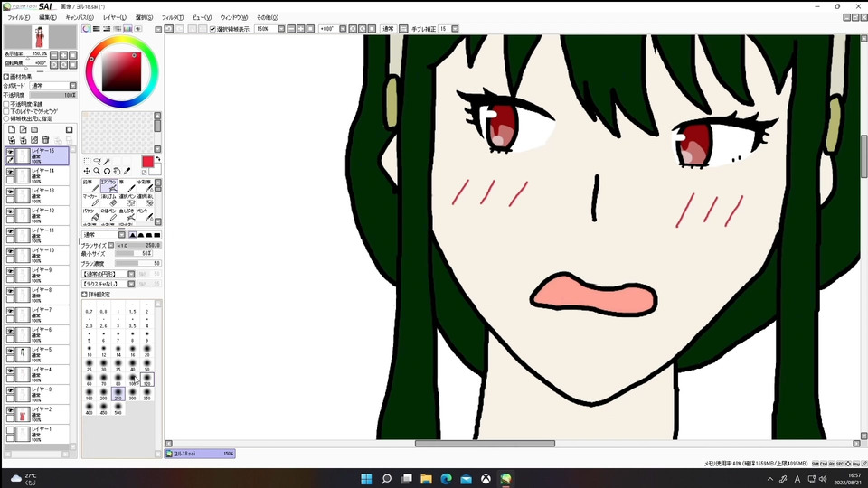Create a new normal layer
Image resolution: width=868 pixels, height=488 pixels.
(x=12, y=129)
